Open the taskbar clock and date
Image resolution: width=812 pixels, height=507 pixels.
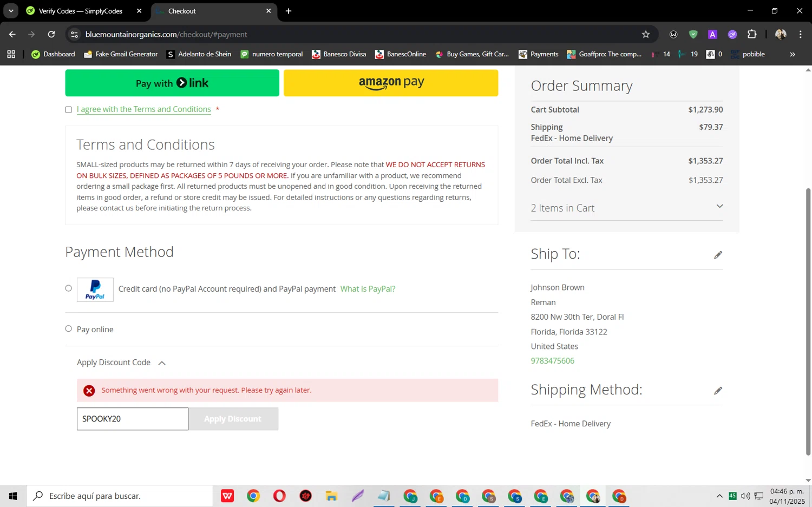point(787,496)
